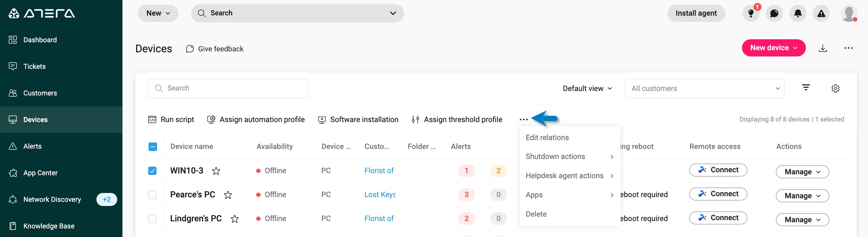Open table settings gear icon
The image size is (868, 237).
[x=835, y=88]
